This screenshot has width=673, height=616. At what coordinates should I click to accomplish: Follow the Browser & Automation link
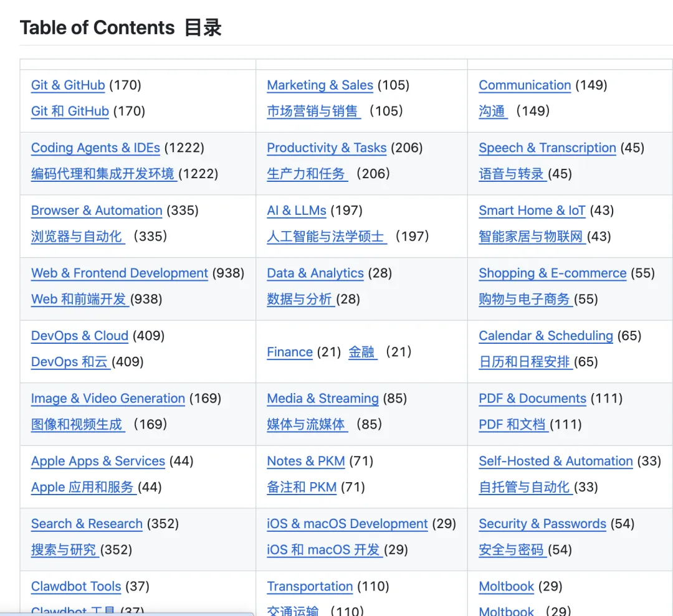(x=97, y=210)
